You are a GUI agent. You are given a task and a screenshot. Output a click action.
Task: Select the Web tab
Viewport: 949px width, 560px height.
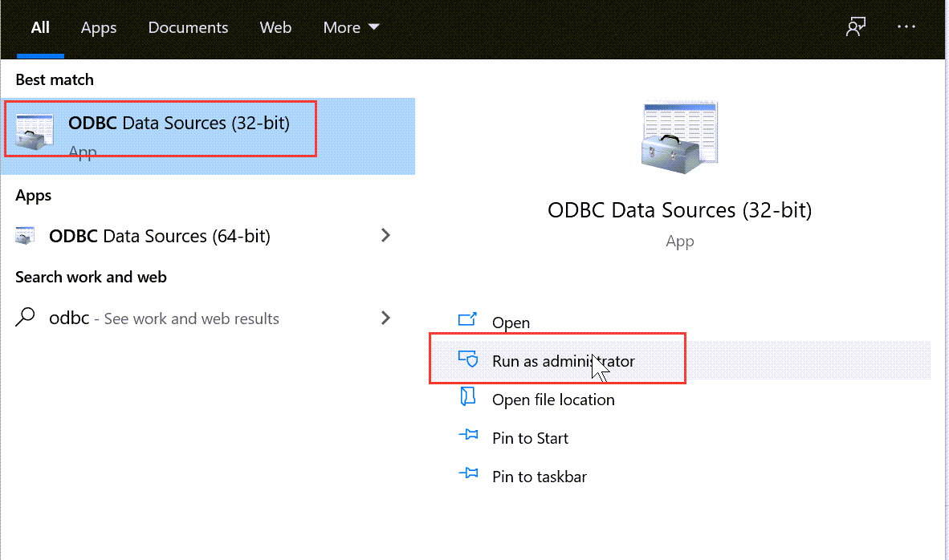(275, 27)
